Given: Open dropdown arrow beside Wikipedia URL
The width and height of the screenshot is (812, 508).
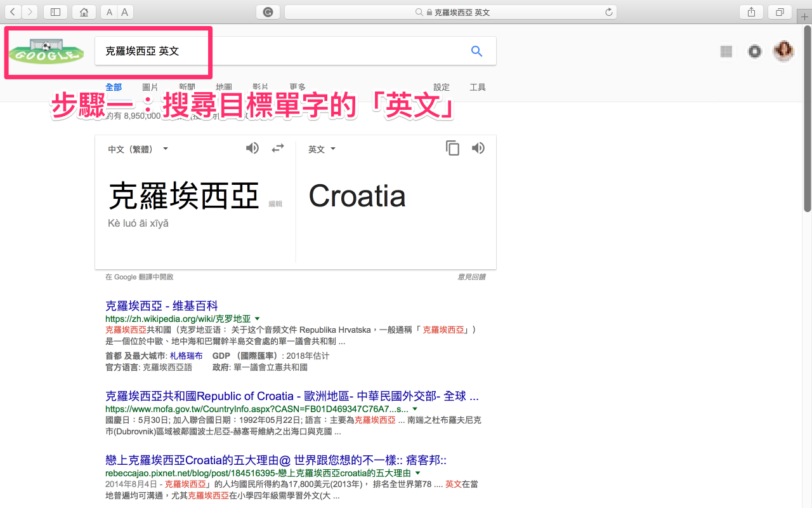Looking at the screenshot, I should pyautogui.click(x=258, y=319).
